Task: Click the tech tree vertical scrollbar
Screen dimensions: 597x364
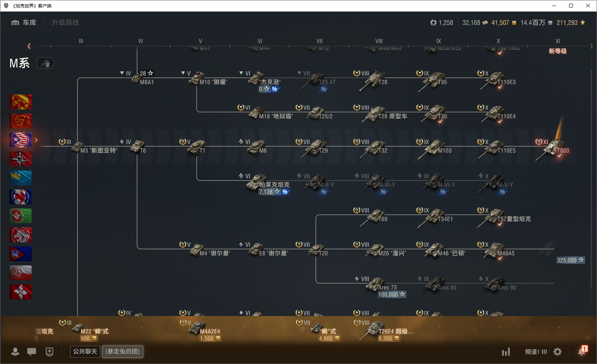Action: [591, 179]
